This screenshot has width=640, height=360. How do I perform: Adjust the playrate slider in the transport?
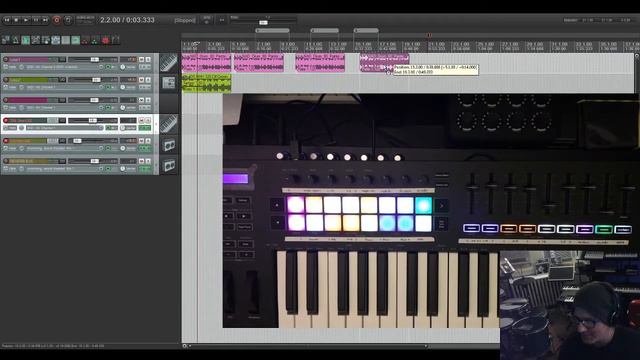pos(263,22)
